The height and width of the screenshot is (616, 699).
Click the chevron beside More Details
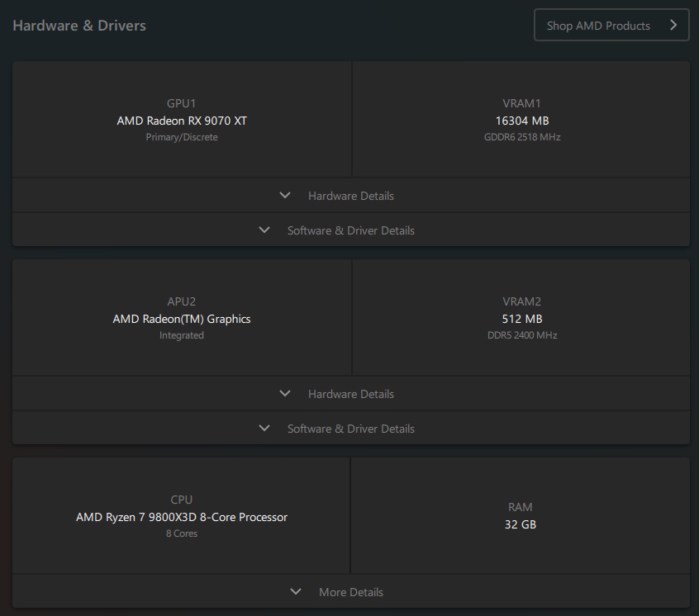tap(296, 591)
